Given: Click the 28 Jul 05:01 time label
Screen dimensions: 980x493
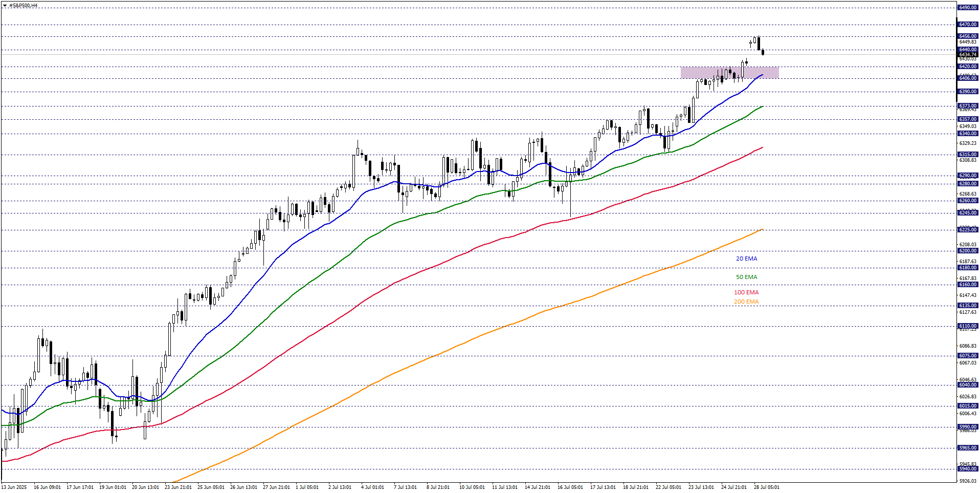Looking at the screenshot, I should (x=767, y=487).
